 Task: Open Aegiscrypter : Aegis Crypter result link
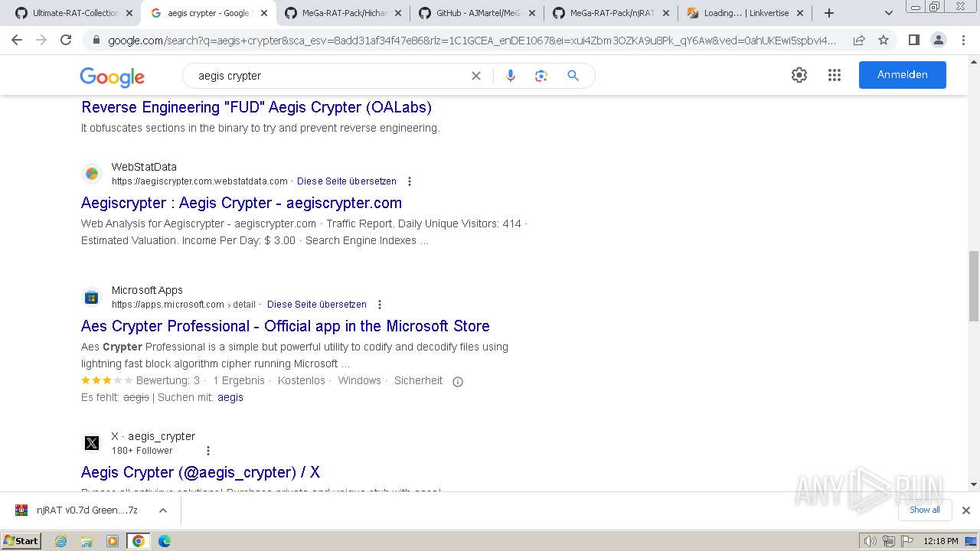click(x=241, y=203)
